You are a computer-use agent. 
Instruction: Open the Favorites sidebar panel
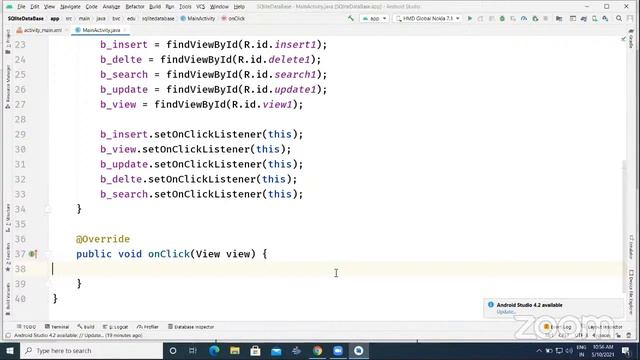(x=8, y=257)
